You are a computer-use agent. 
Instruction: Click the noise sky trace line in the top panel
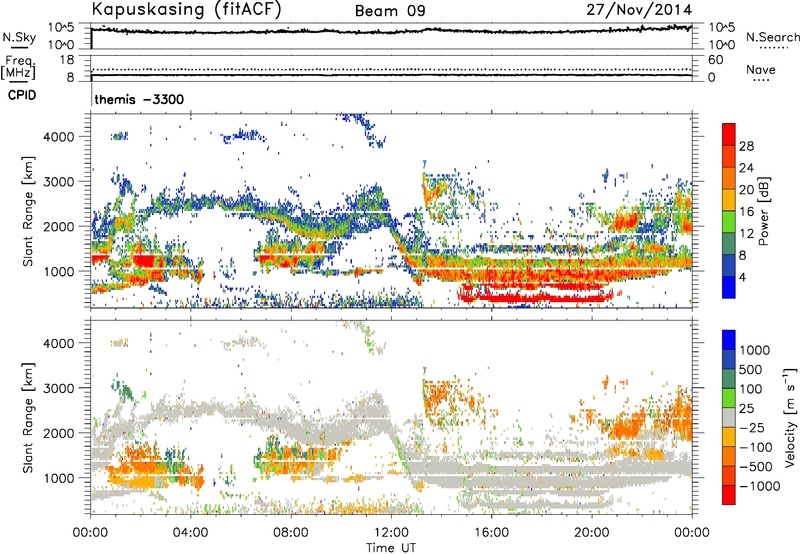392,31
